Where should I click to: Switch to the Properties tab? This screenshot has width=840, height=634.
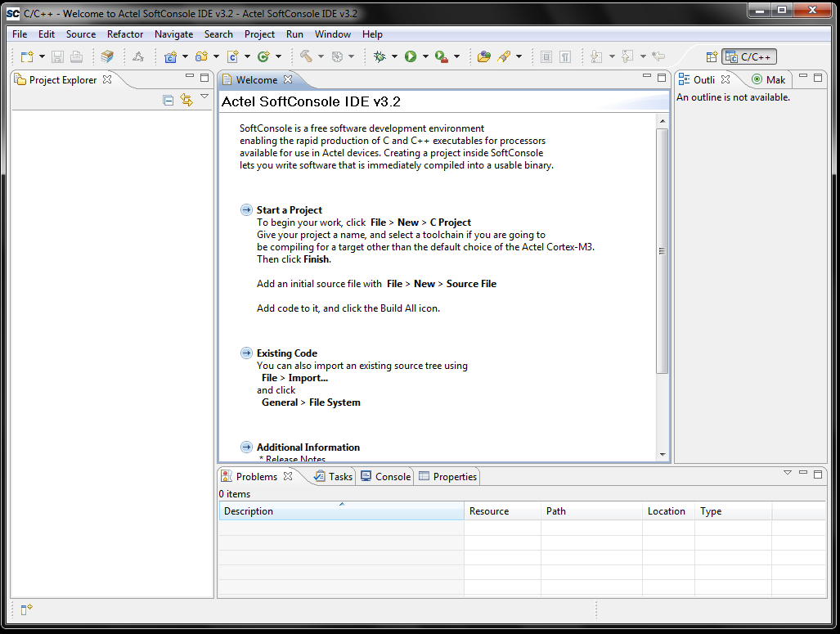pyautogui.click(x=448, y=476)
